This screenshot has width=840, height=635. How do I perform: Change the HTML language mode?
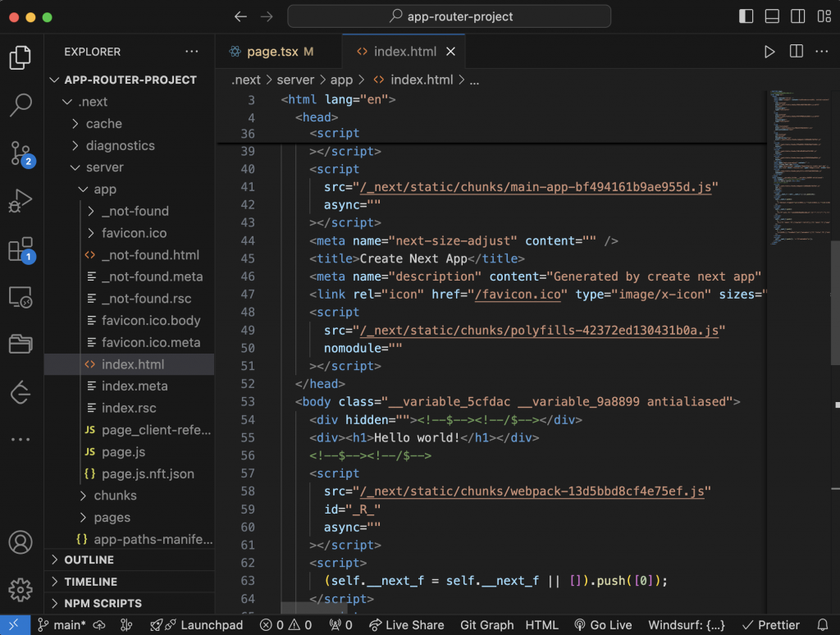click(541, 625)
